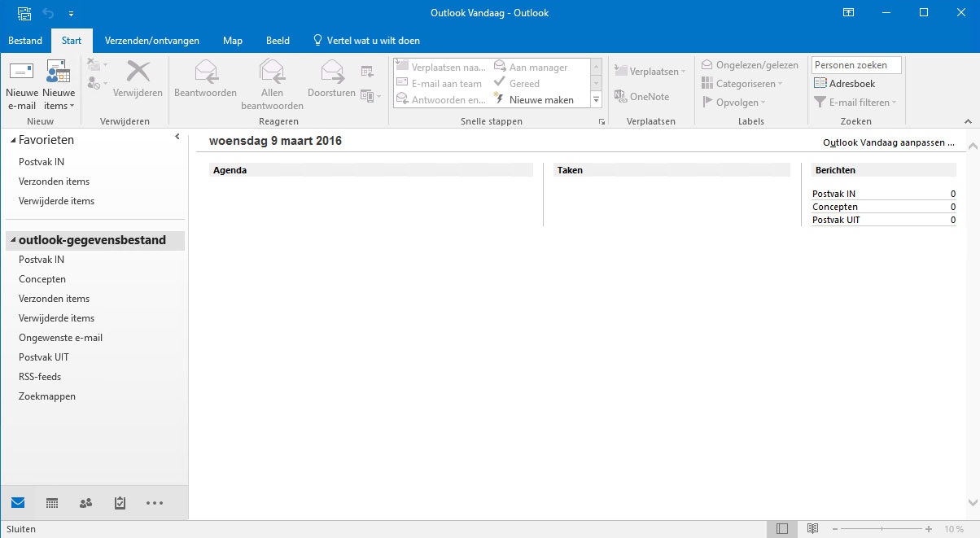Image resolution: width=980 pixels, height=538 pixels.
Task: Open the Verplaatsen dropdown
Action: pos(650,72)
